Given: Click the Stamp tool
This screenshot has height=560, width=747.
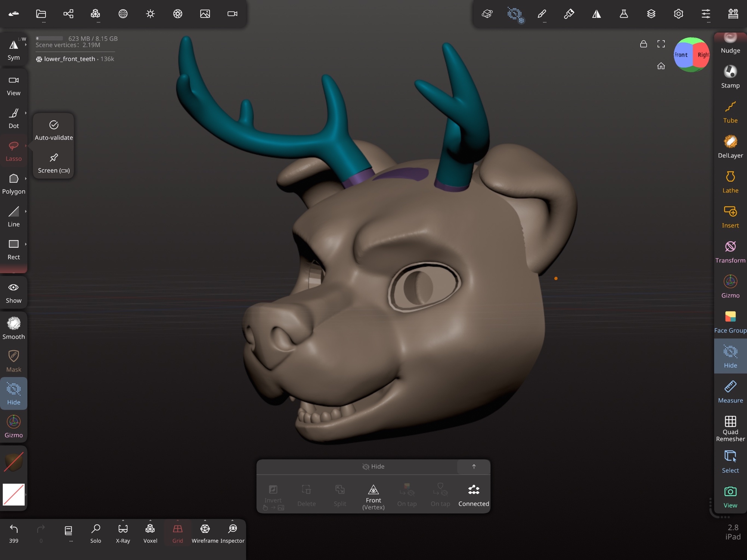Looking at the screenshot, I should click(730, 77).
